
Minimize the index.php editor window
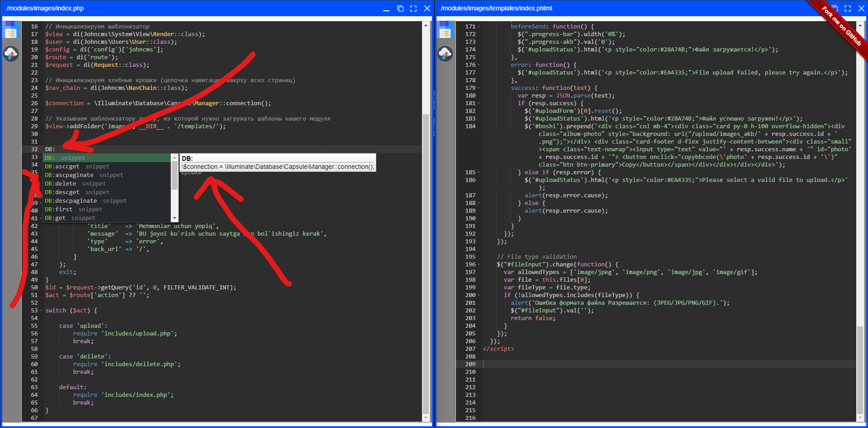(386, 9)
